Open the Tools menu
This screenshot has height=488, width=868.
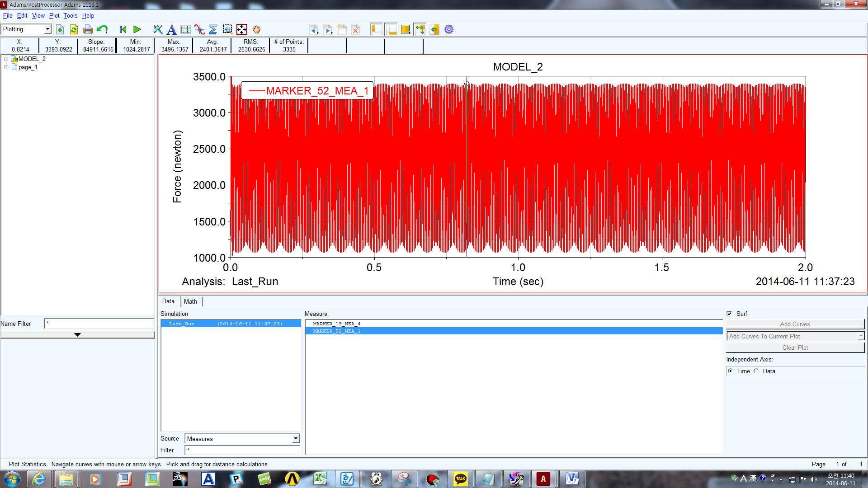(71, 15)
